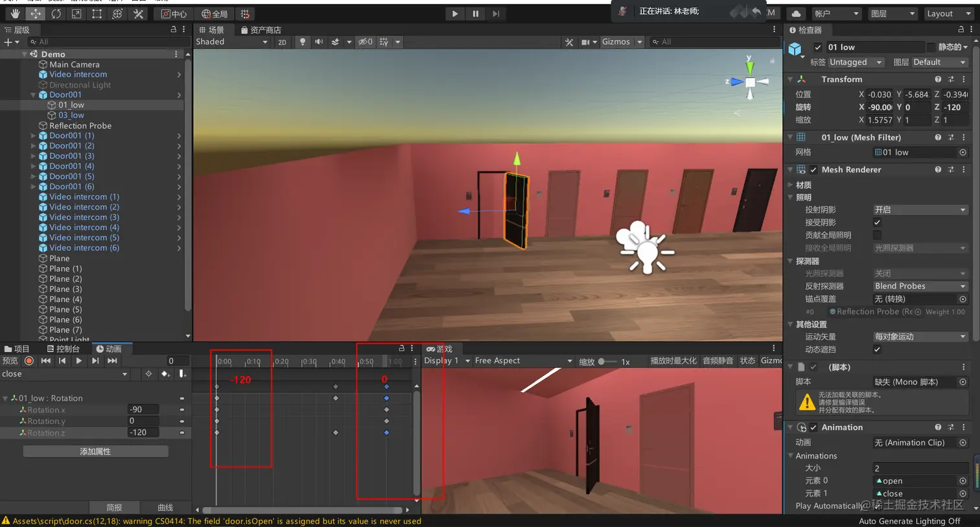Click the hidden objects count icon in Scene view
Viewport: 980px width, 527px height.
coord(366,41)
